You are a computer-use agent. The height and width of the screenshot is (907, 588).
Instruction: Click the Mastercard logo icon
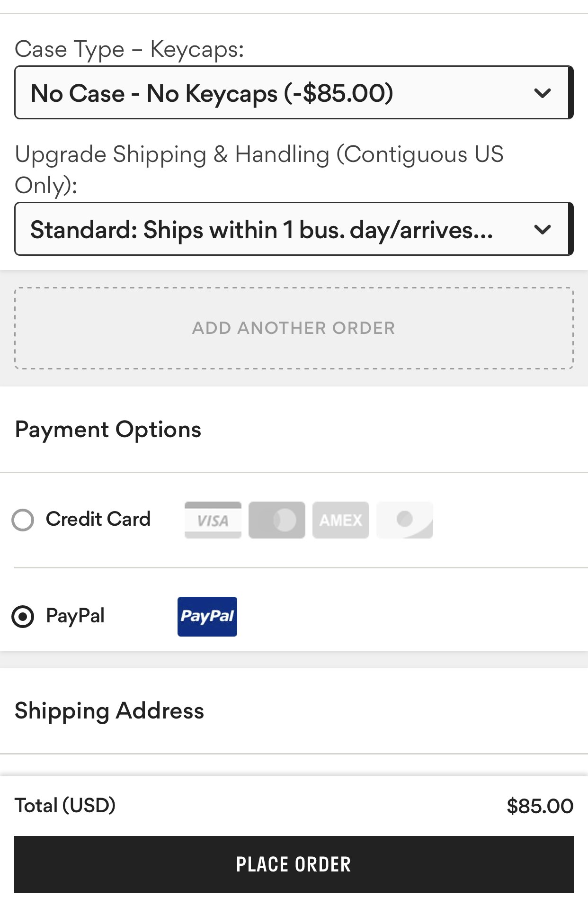(277, 520)
